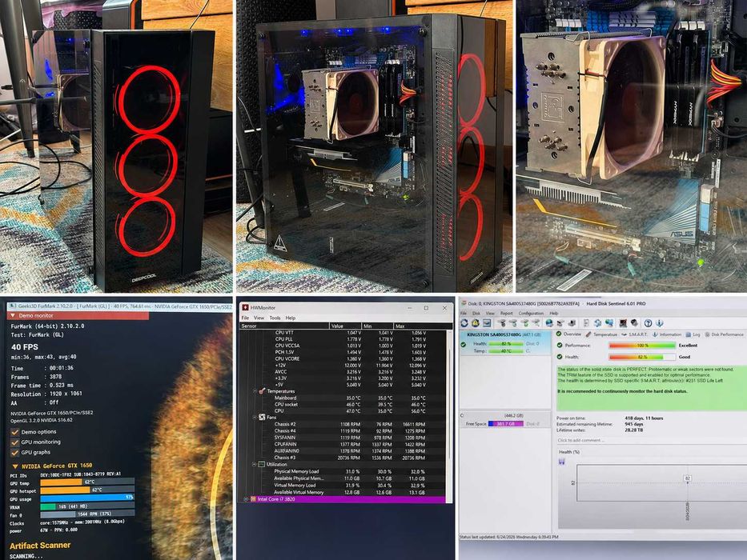
Task: Click the green VRAM usage bar in FurMark
Action: pos(48,506)
